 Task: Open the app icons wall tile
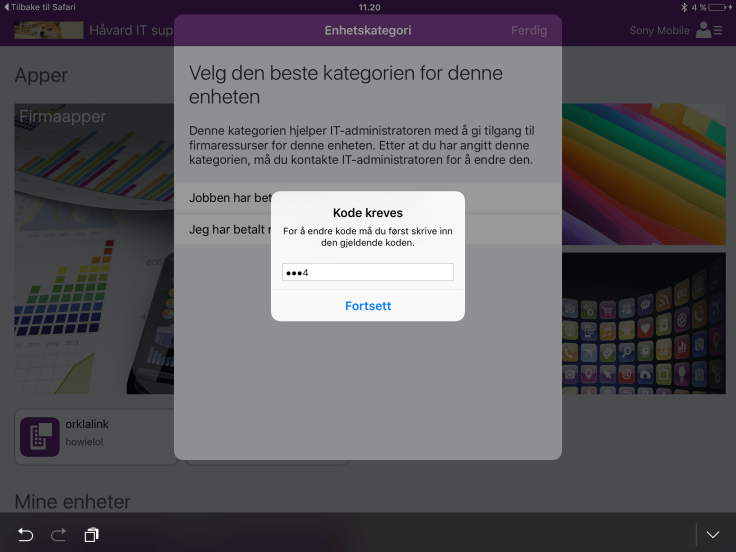coord(644,322)
